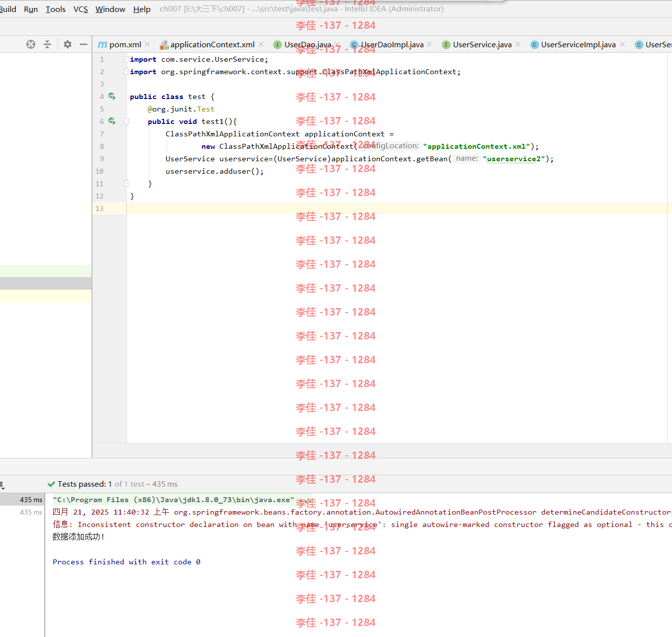
Task: Click run test gutter icon on line 6
Action: 112,121
